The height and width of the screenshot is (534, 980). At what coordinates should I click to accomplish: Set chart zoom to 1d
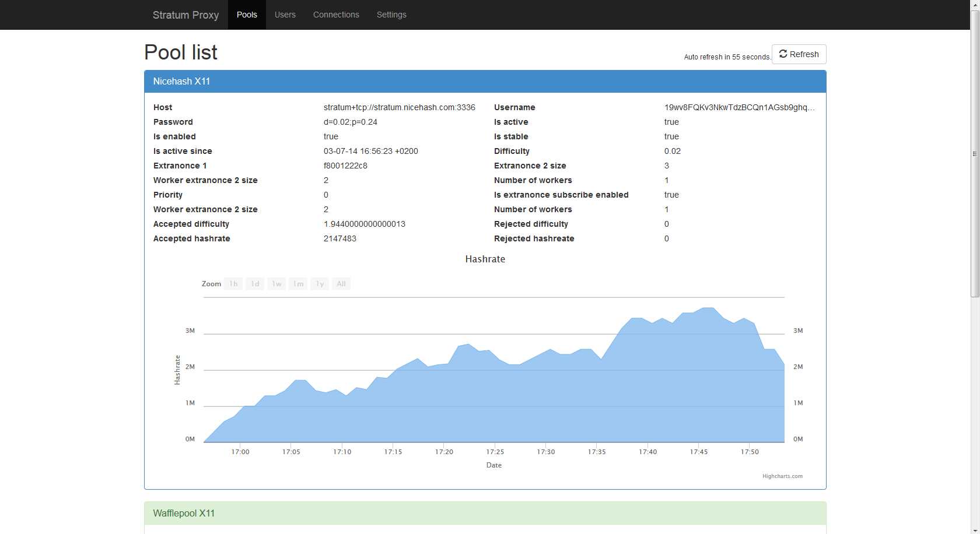click(x=255, y=284)
